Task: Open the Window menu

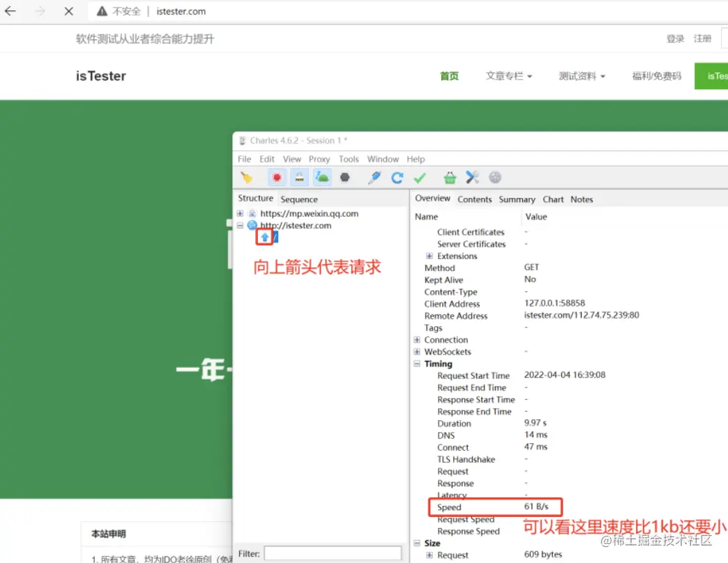Action: pos(383,159)
